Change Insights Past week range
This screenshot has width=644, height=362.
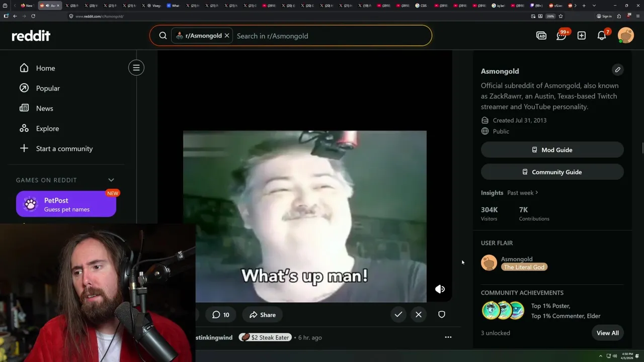point(523,193)
